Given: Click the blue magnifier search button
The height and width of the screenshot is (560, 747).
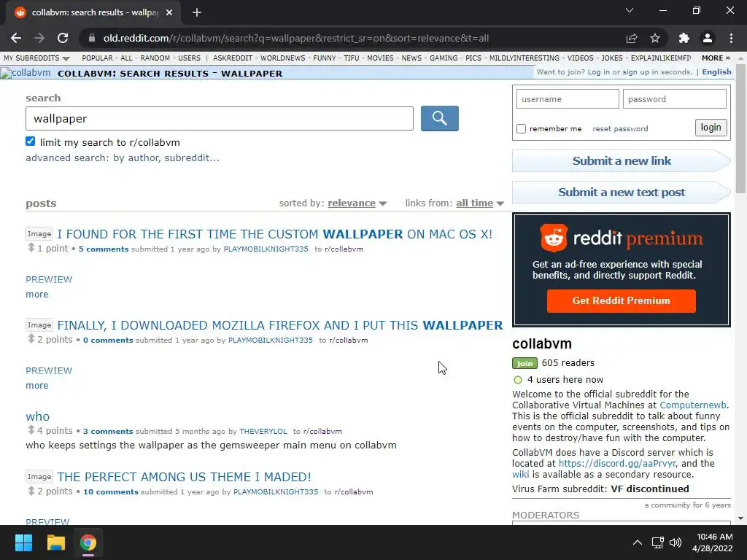Looking at the screenshot, I should [440, 118].
